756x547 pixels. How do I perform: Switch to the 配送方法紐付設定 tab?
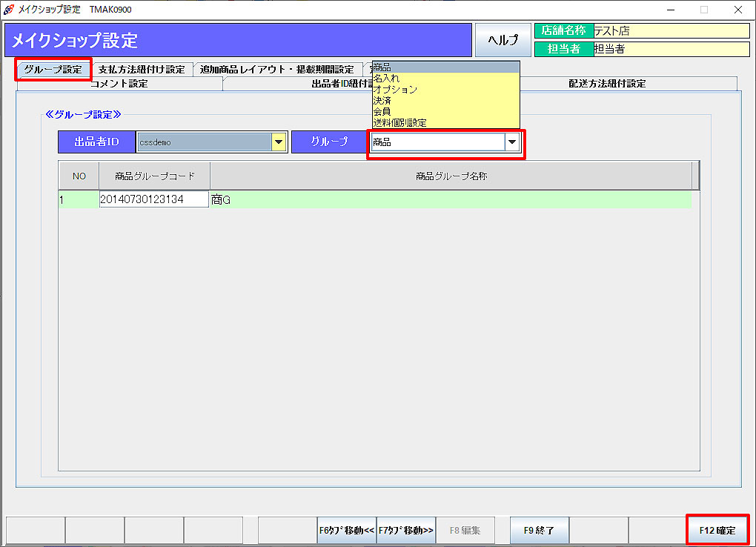[606, 84]
